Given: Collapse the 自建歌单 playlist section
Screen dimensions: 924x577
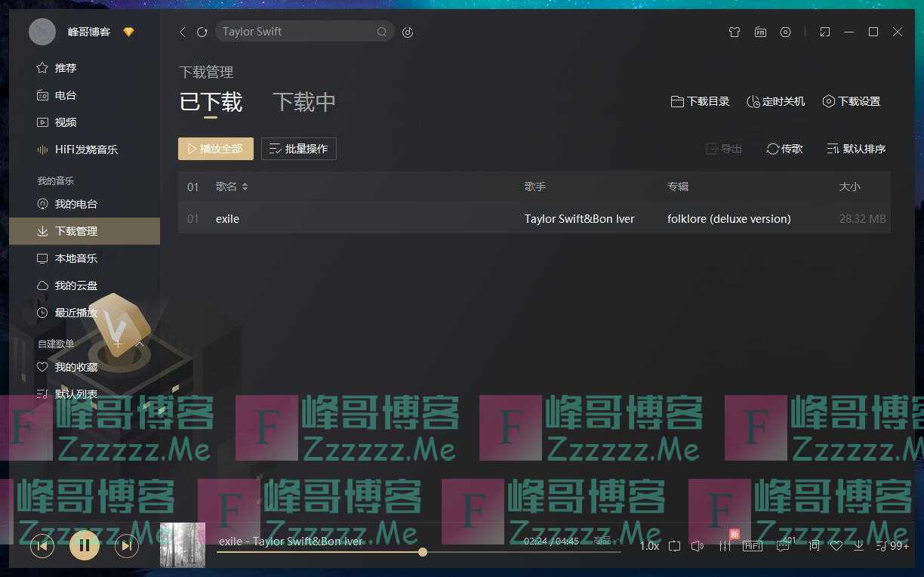Looking at the screenshot, I should 140,344.
